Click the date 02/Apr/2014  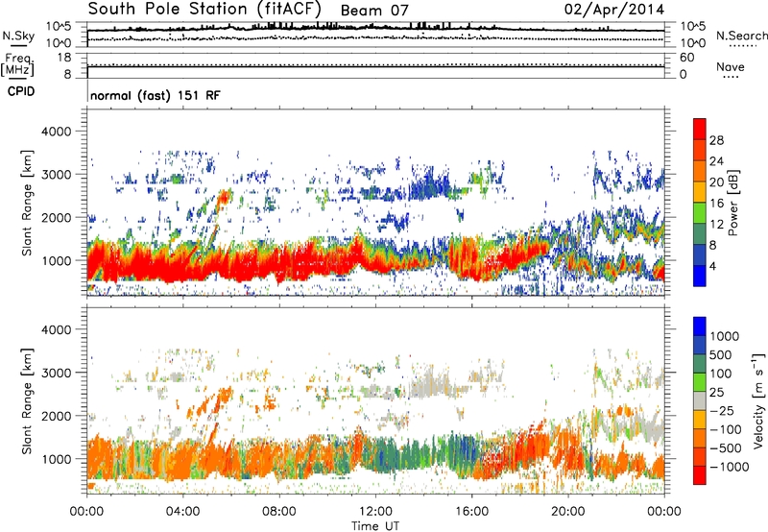[x=614, y=10]
